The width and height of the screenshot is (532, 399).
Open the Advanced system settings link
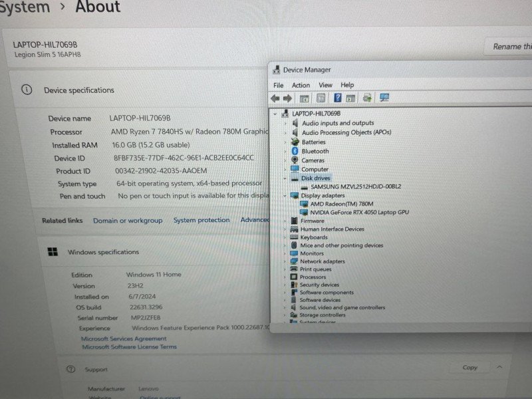[x=255, y=220]
